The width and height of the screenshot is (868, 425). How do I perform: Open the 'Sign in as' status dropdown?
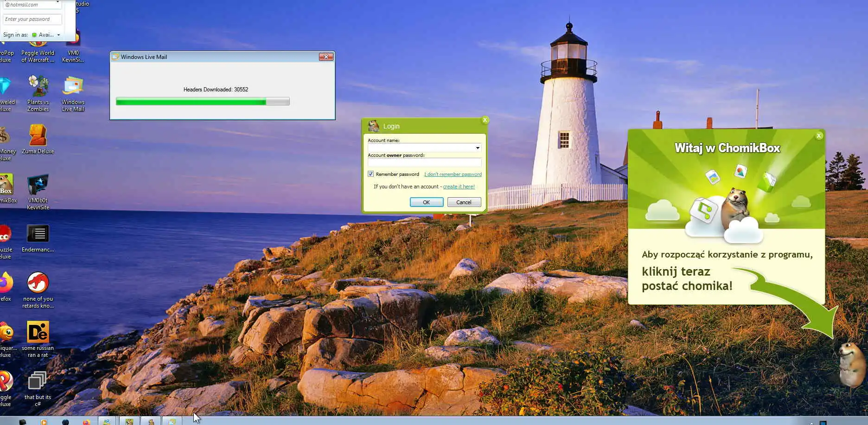46,35
